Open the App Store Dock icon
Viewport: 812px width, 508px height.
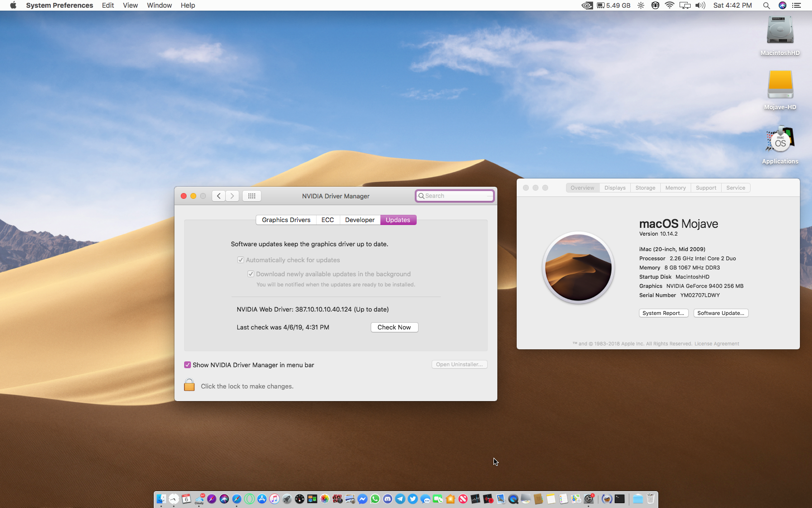point(262,499)
